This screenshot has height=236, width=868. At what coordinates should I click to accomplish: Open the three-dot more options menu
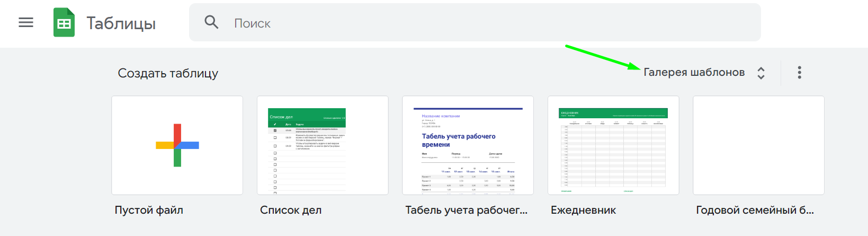pyautogui.click(x=799, y=73)
